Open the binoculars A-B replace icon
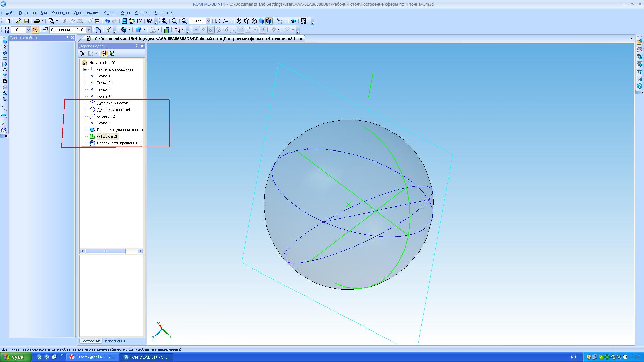This screenshot has height=362, width=644. click(x=639, y=49)
